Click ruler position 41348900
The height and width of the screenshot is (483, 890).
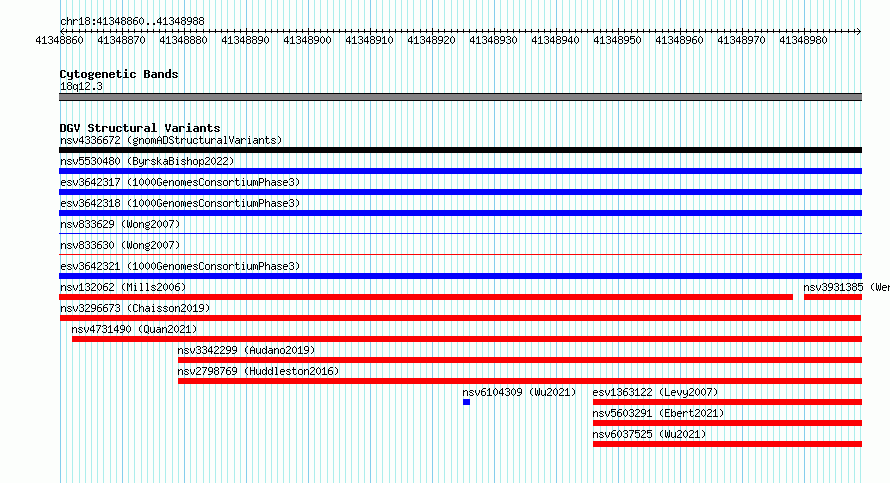[307, 40]
